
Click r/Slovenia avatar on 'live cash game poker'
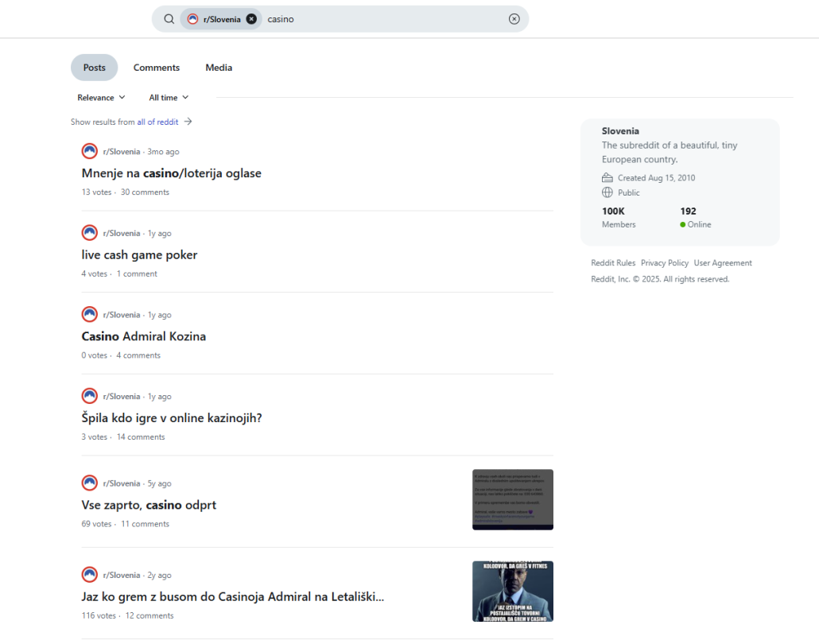pyautogui.click(x=90, y=233)
